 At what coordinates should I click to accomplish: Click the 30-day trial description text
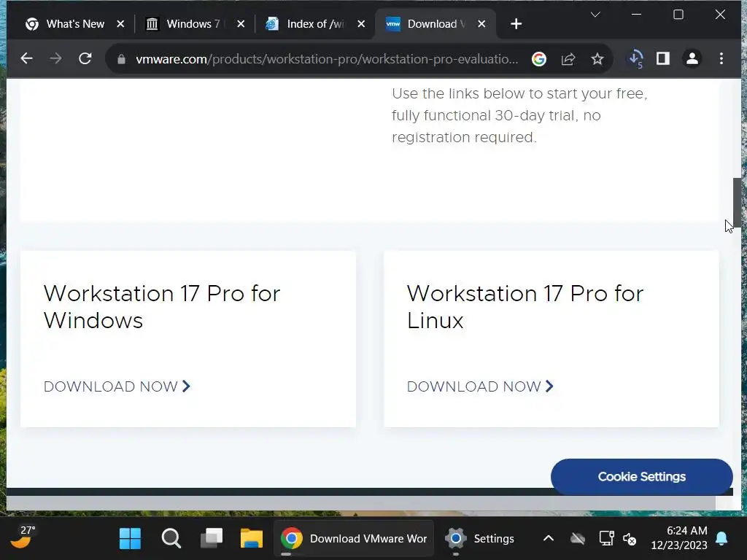point(519,115)
